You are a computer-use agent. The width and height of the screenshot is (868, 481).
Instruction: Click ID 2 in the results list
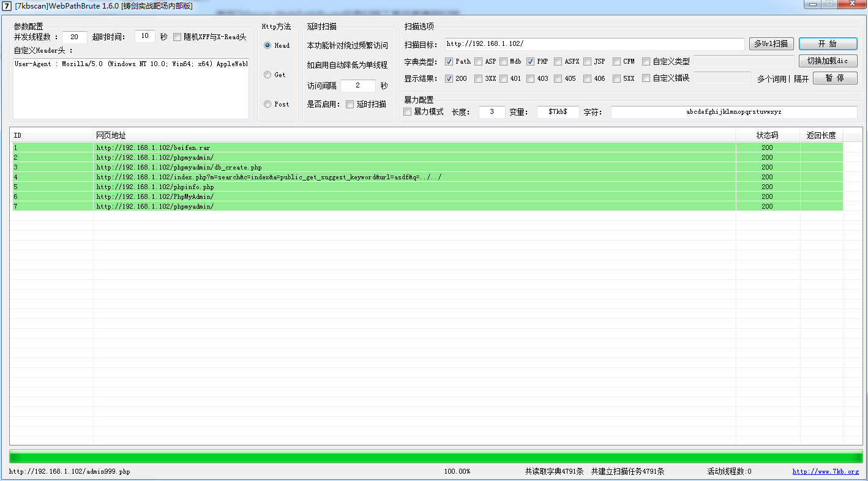pos(16,157)
